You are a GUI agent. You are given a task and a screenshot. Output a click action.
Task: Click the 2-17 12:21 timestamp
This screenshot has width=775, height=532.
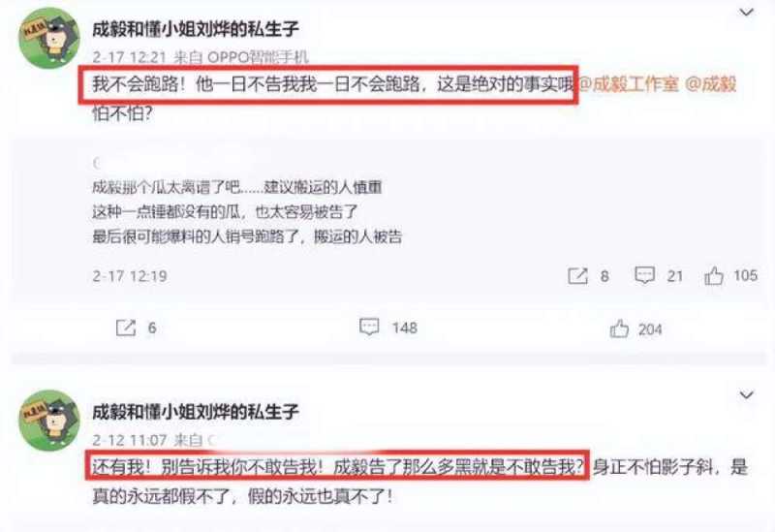click(x=130, y=57)
